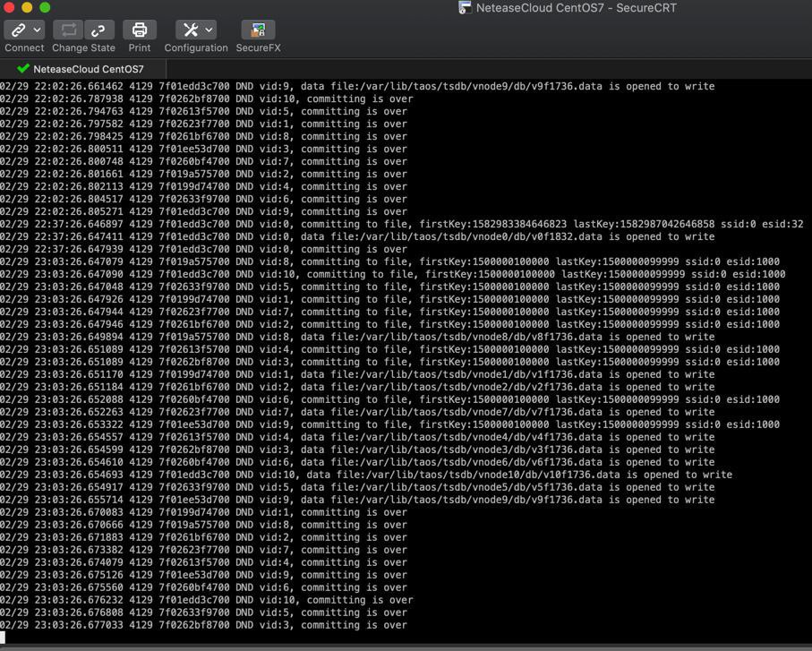
Task: Click the log line timestamped 23:03:26.652088
Action: (390, 399)
